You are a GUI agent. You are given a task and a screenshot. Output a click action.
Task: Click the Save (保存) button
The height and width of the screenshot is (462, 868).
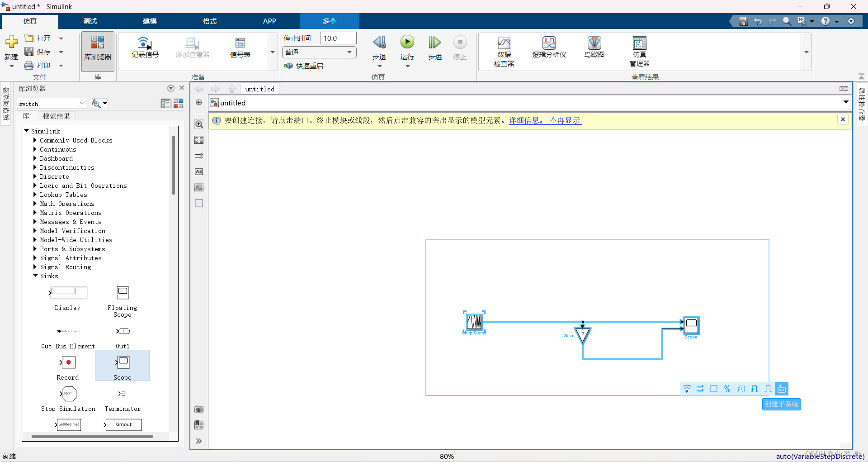38,52
